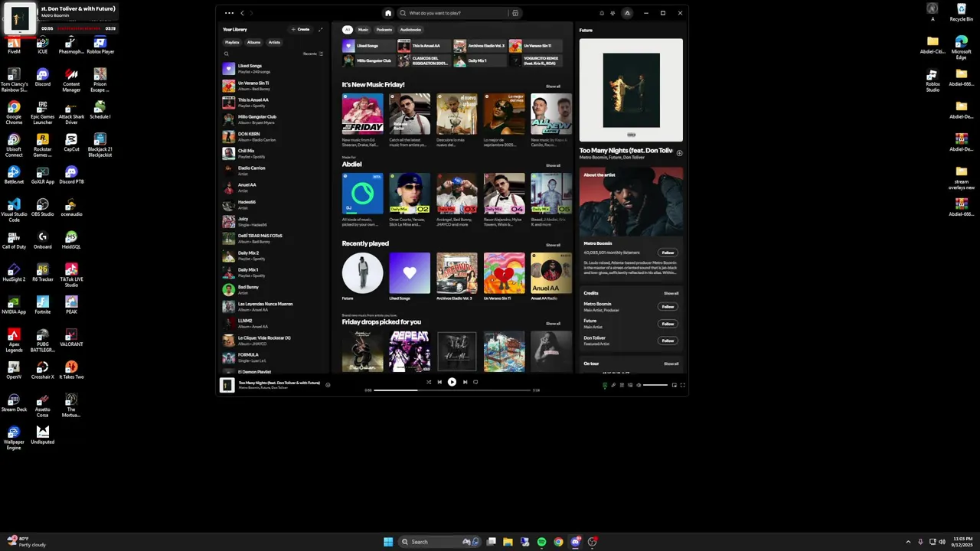Select the Podcasts filter tab
This screenshot has height=551, width=980.
coord(384,30)
